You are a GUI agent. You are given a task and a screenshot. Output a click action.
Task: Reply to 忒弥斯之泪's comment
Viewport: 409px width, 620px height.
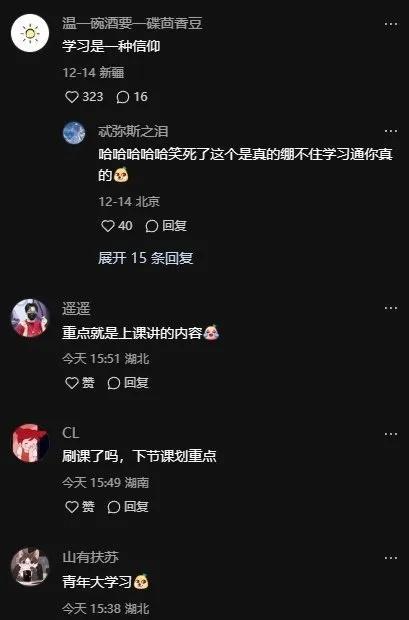(x=166, y=226)
